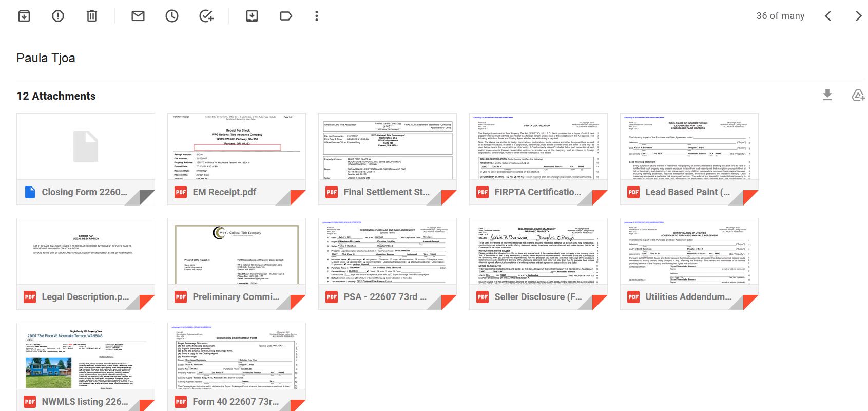This screenshot has height=411, width=868.
Task: Report this email as spam
Action: point(58,16)
